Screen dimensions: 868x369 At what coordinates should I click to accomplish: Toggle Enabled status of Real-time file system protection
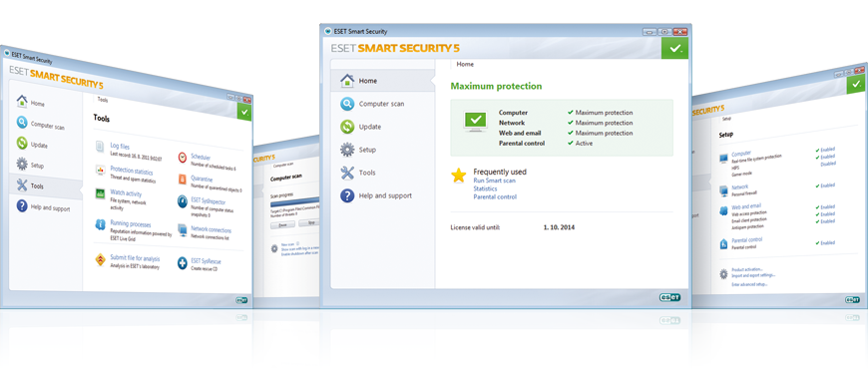pos(825,150)
